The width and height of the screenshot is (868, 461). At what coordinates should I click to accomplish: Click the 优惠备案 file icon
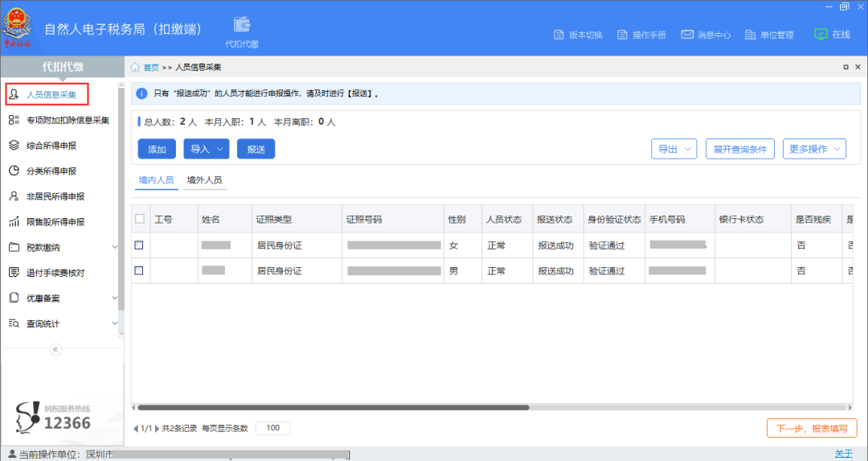coord(14,298)
